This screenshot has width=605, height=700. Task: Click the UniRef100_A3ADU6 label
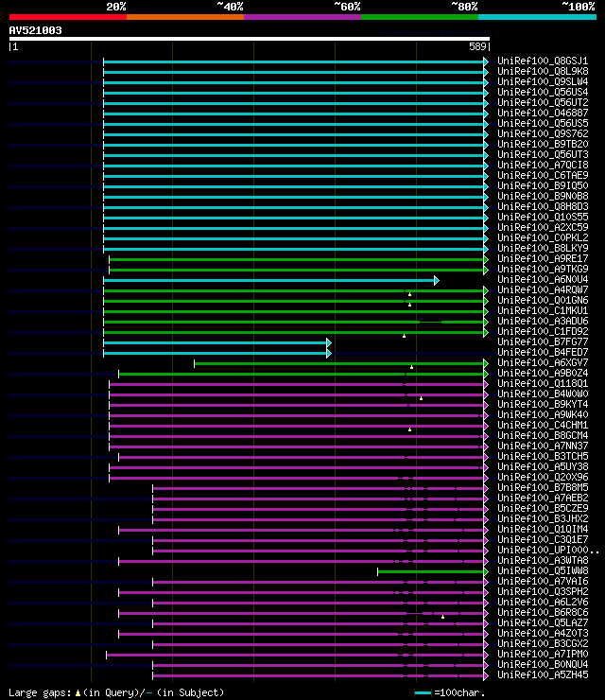543,321
